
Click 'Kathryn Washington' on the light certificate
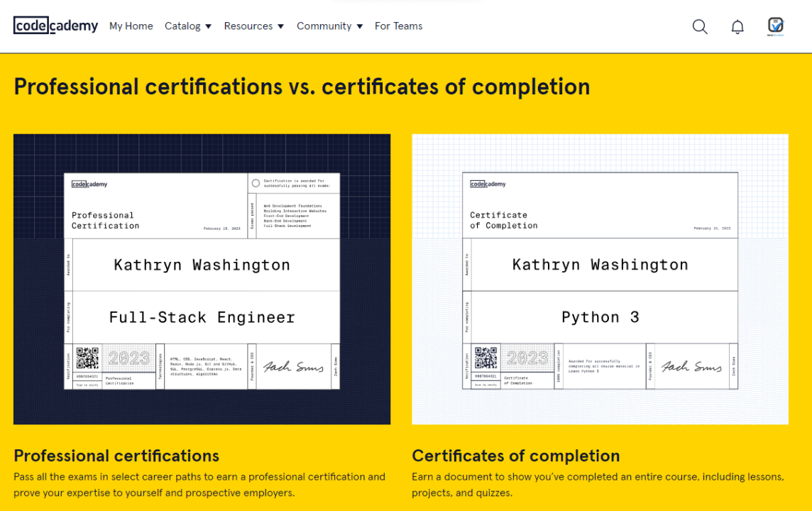pos(600,265)
